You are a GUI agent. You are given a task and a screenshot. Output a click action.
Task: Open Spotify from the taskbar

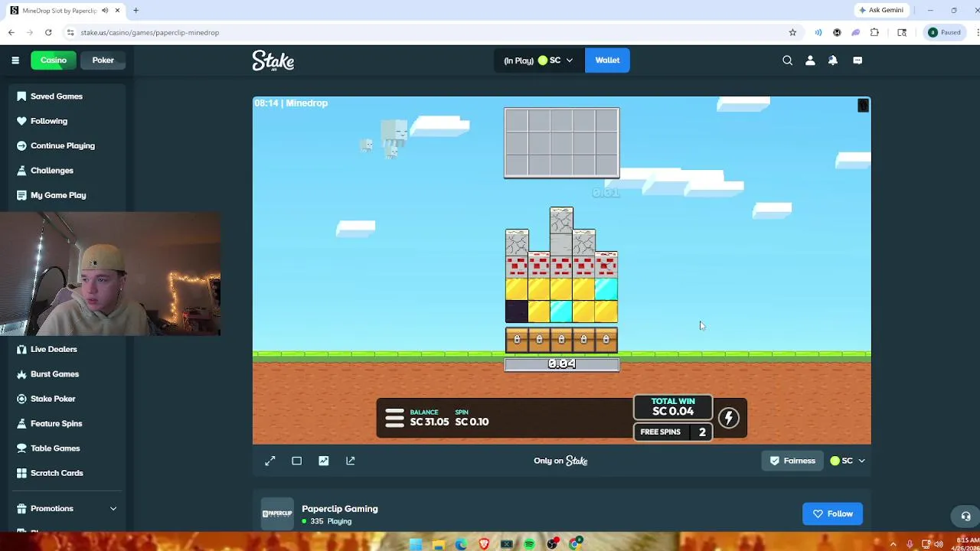[x=529, y=544]
